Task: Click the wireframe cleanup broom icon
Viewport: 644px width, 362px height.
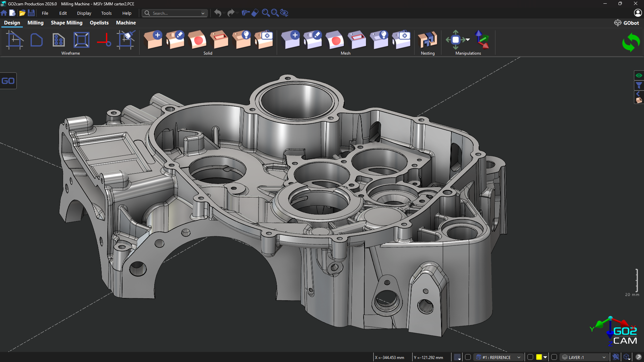Action: [x=126, y=40]
